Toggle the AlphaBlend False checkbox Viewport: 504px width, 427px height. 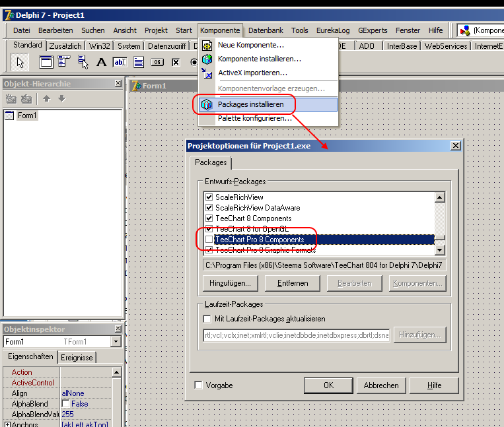coord(65,403)
